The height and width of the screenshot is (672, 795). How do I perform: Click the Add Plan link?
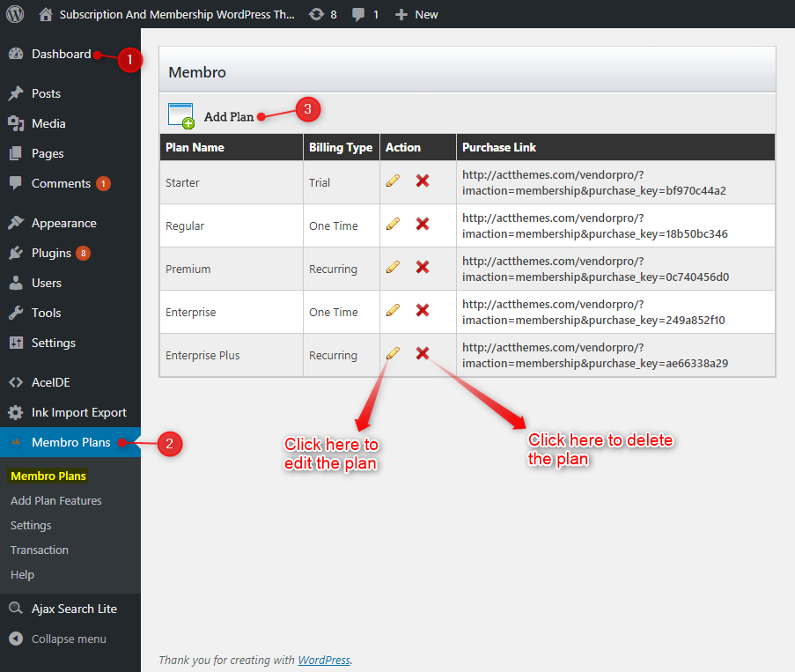click(229, 116)
